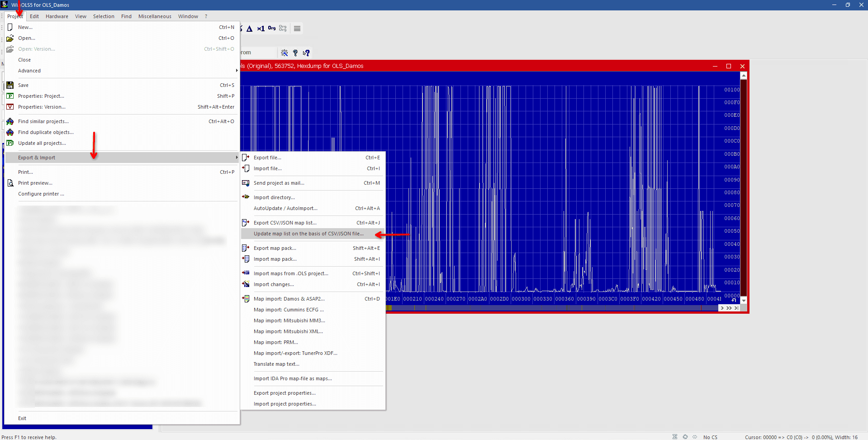Select Import IDA Pro map-file as maps
This screenshot has height=440, width=868.
coord(313,378)
